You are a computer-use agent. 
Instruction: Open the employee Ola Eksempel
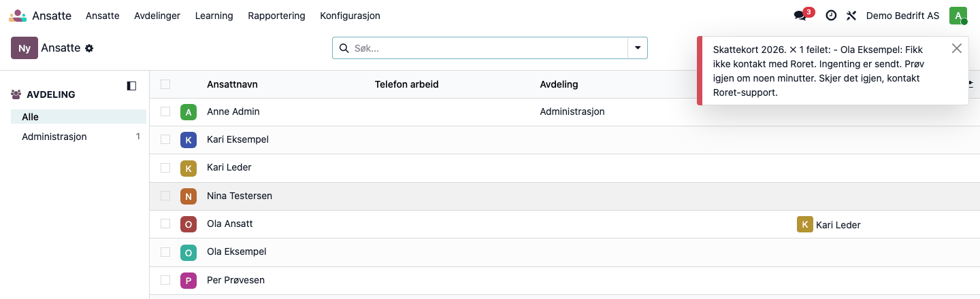pos(236,251)
